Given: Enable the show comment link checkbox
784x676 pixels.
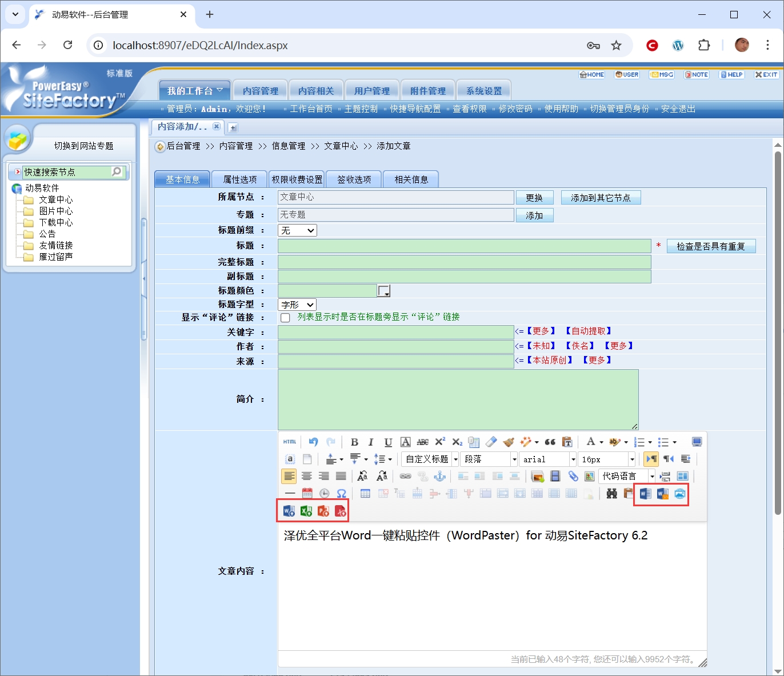Looking at the screenshot, I should click(285, 318).
